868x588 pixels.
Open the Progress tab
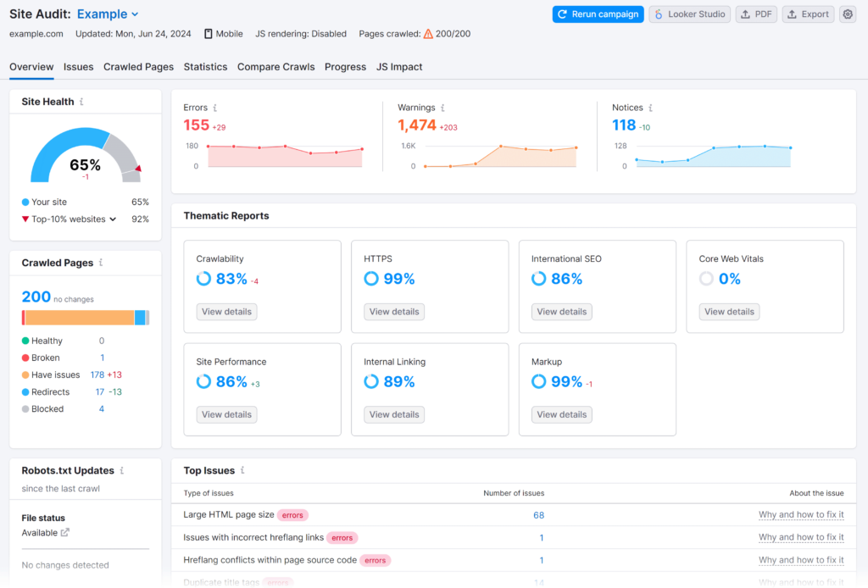coord(346,67)
